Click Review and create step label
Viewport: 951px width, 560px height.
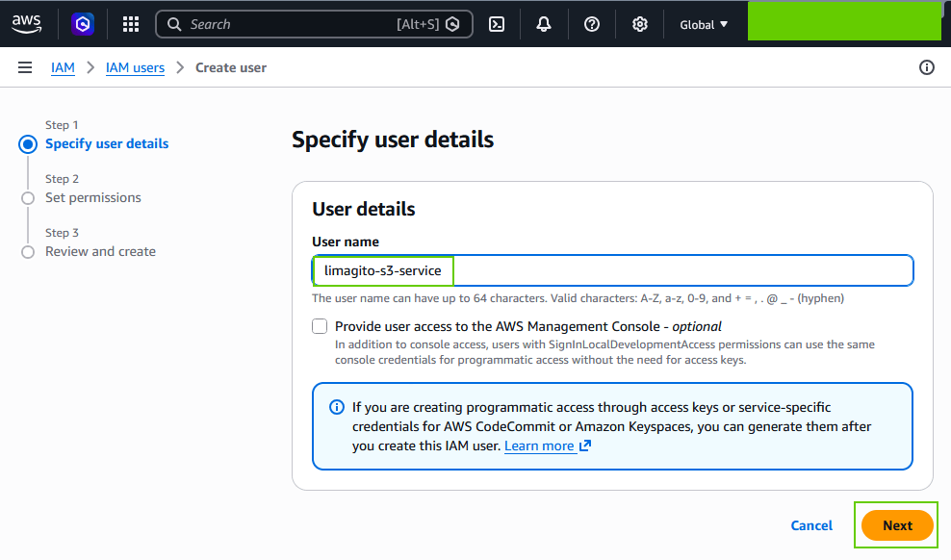(x=101, y=251)
